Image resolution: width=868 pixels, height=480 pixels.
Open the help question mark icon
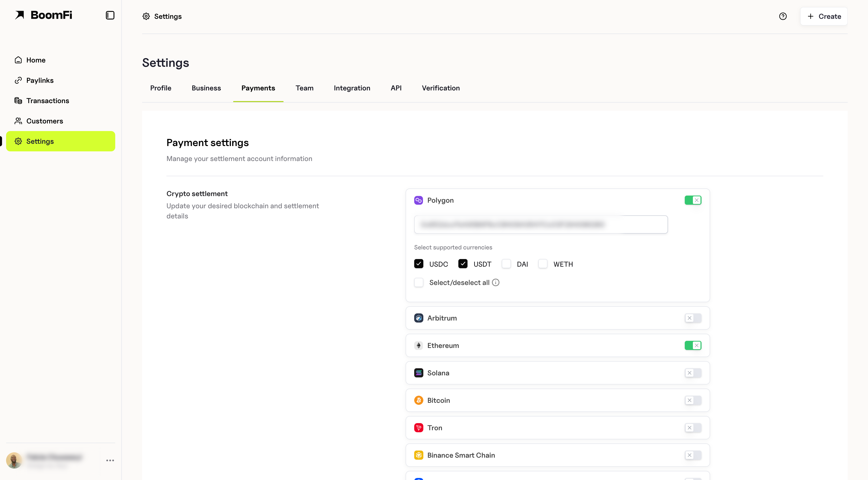coord(782,16)
